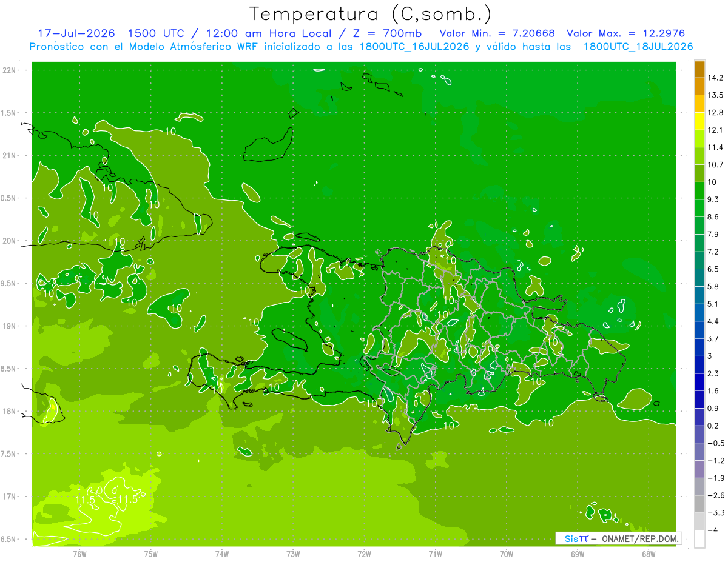Click the '5.1' colorbar value
728x562 pixels.
(713, 304)
